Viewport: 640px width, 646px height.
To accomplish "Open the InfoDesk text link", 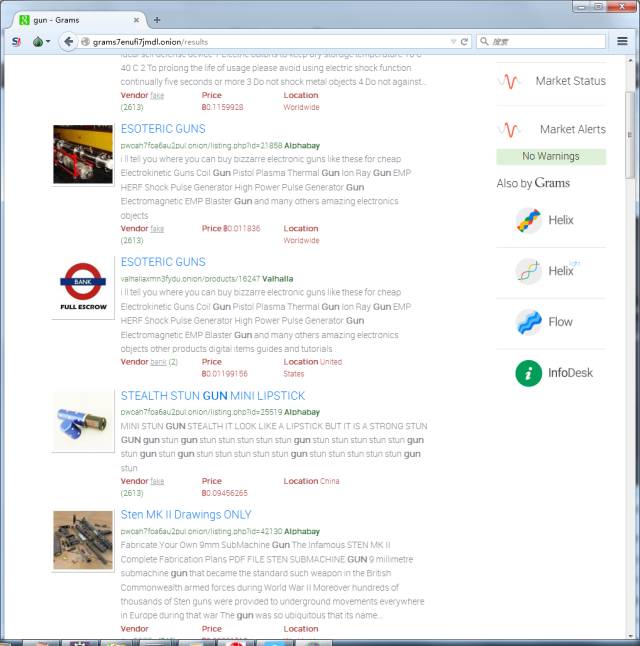I will click(x=570, y=373).
